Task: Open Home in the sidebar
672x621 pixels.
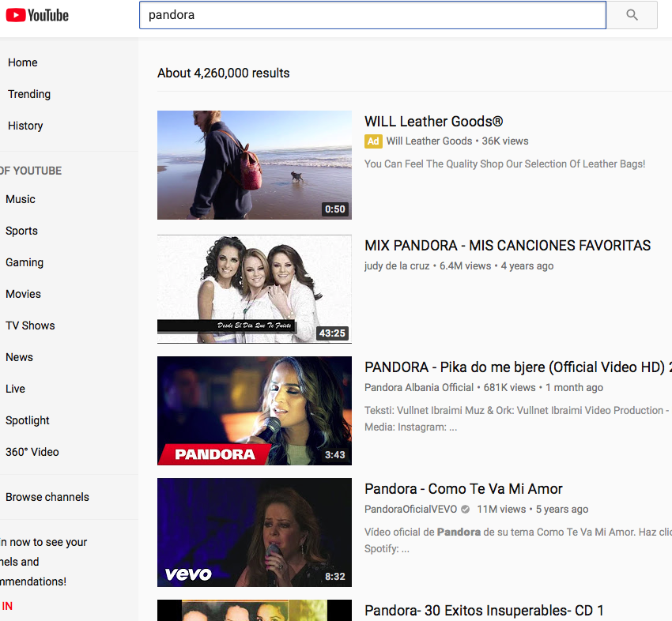Action: coord(23,62)
